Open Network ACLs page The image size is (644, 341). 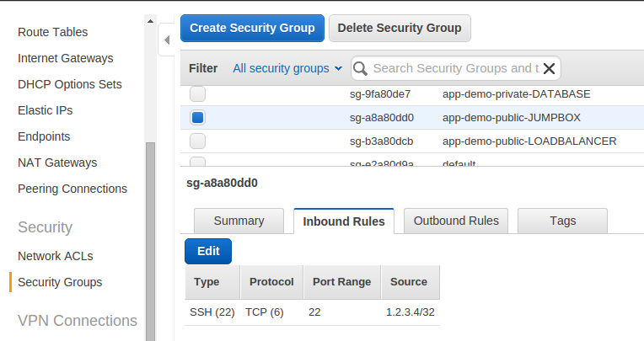(56, 256)
